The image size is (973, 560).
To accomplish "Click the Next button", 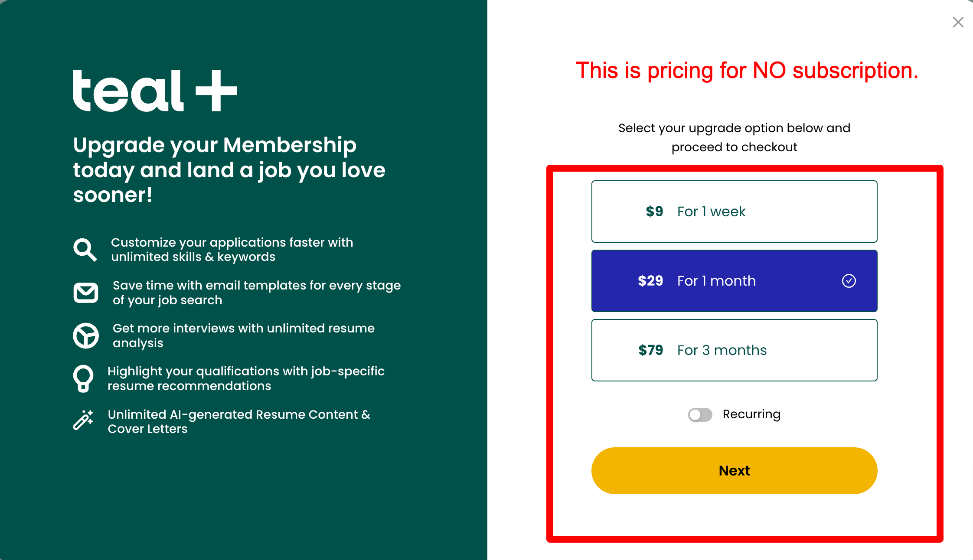I will click(734, 471).
